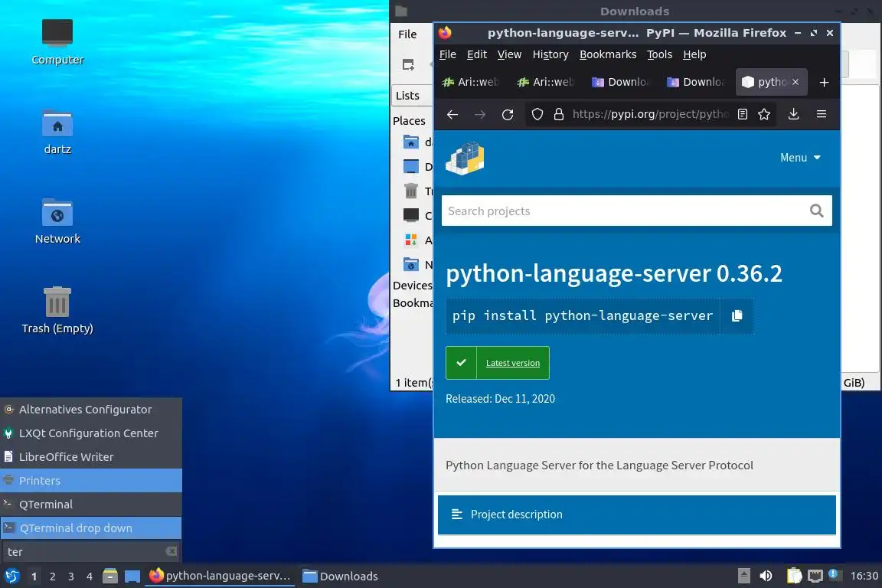Open Firefox Help menu
This screenshot has width=882, height=588.
[694, 54]
